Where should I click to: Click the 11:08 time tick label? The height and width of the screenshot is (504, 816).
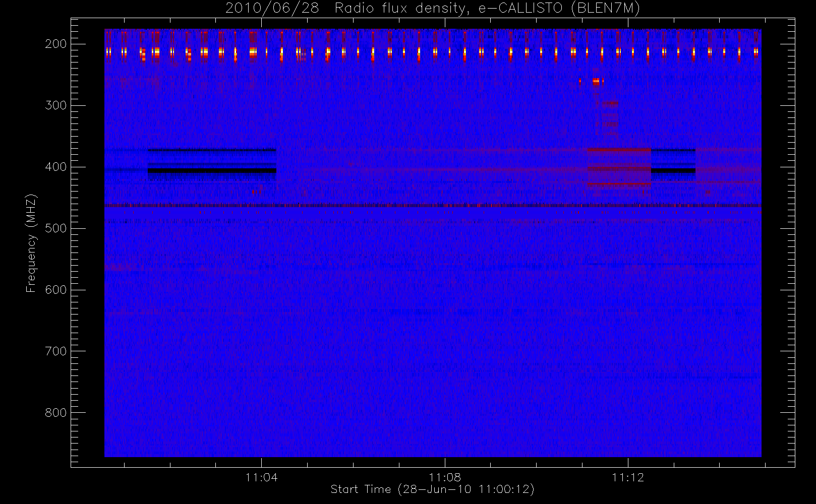445,477
